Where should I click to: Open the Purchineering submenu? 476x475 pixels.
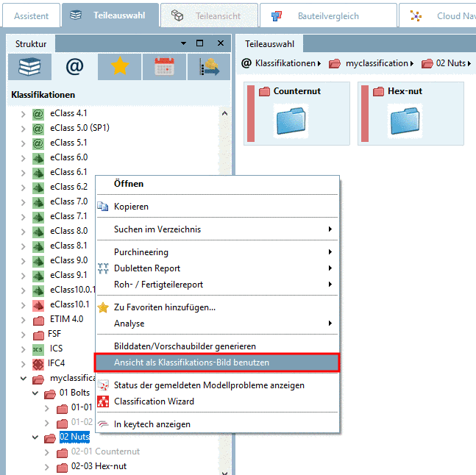click(217, 252)
